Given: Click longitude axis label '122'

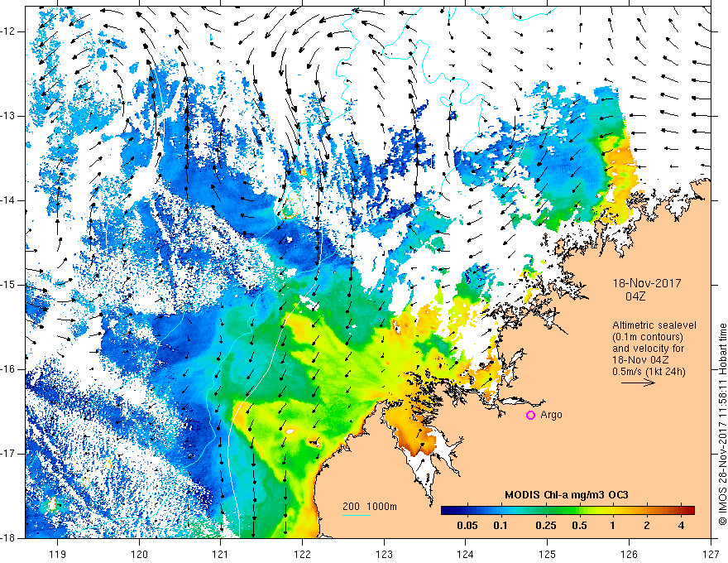Looking at the screenshot, I should (x=302, y=554).
